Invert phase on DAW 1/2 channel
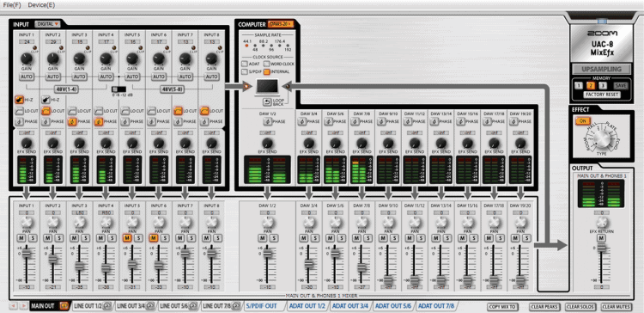644x313 pixels. 267,122
